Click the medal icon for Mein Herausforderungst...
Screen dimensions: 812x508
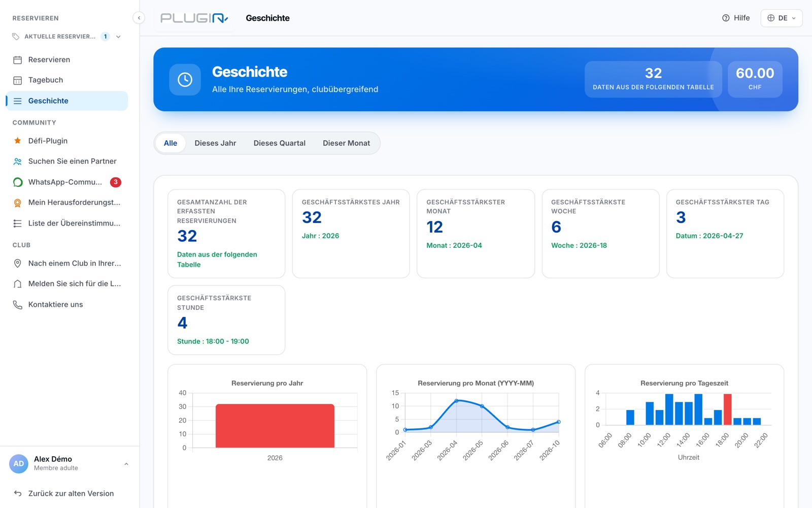coord(17,203)
